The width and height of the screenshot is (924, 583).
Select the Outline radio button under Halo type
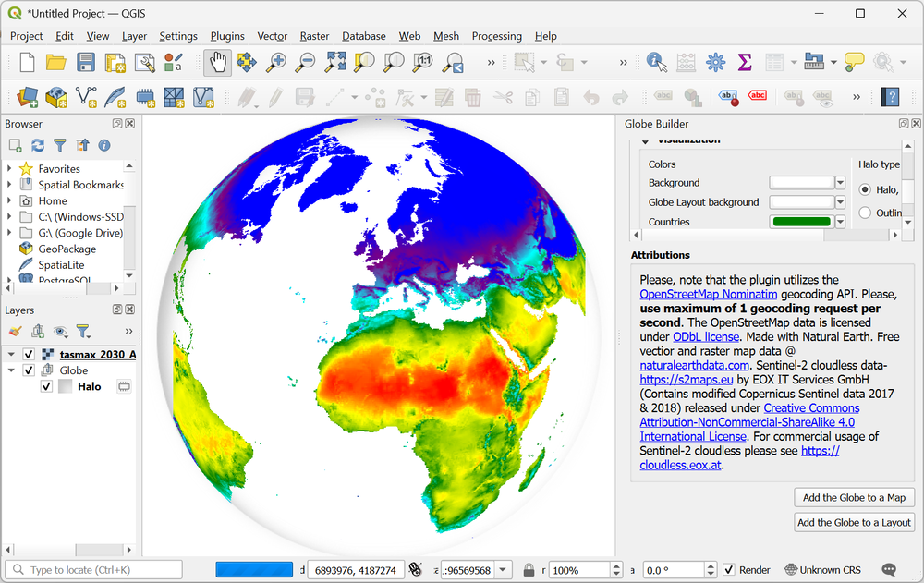click(x=865, y=213)
